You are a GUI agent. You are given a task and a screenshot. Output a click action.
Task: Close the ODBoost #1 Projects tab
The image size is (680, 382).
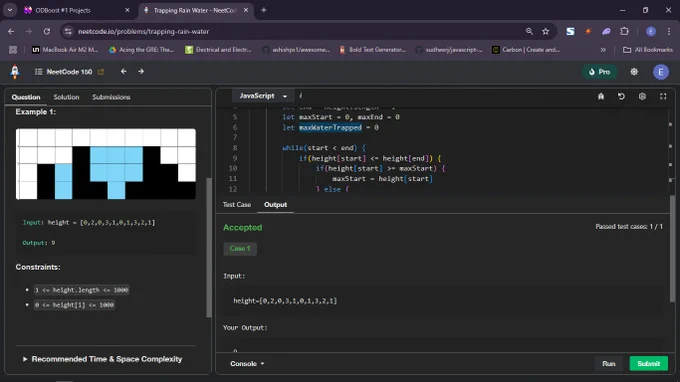(x=127, y=10)
